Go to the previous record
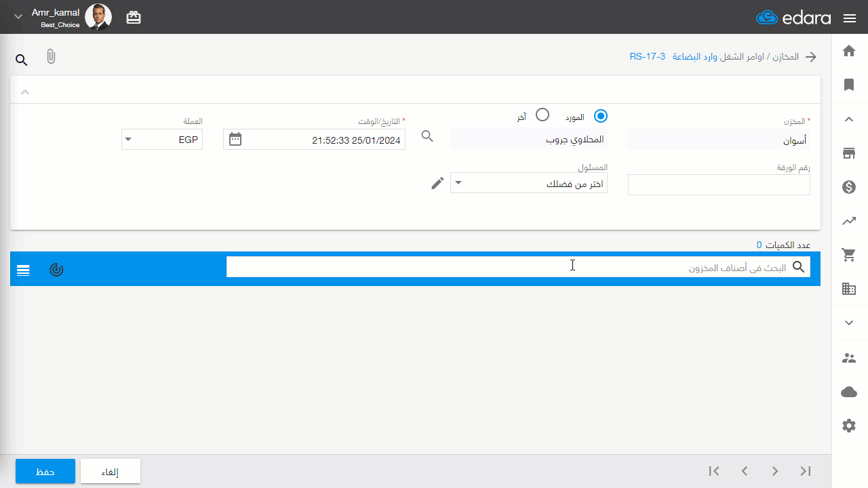The image size is (868, 488). [x=745, y=471]
